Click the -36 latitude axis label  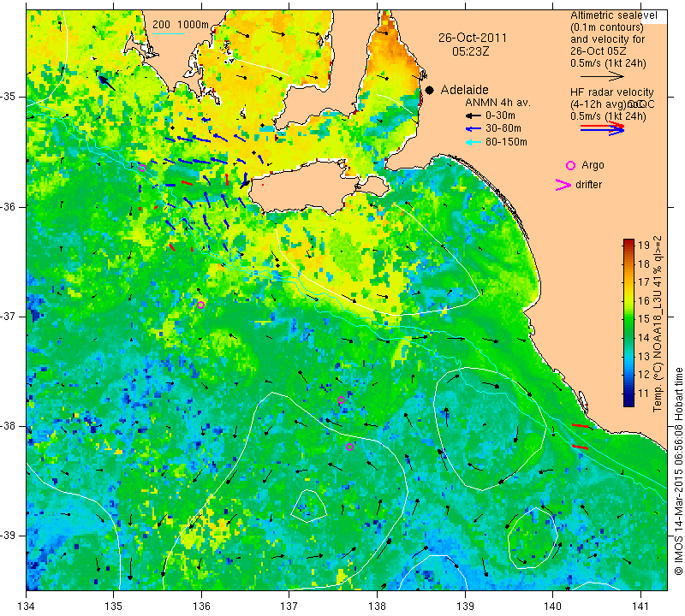click(9, 206)
